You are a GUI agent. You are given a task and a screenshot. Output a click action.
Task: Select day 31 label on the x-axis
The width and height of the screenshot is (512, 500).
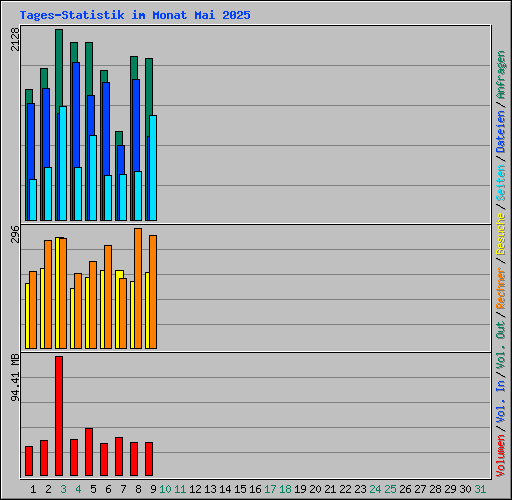[x=480, y=489]
